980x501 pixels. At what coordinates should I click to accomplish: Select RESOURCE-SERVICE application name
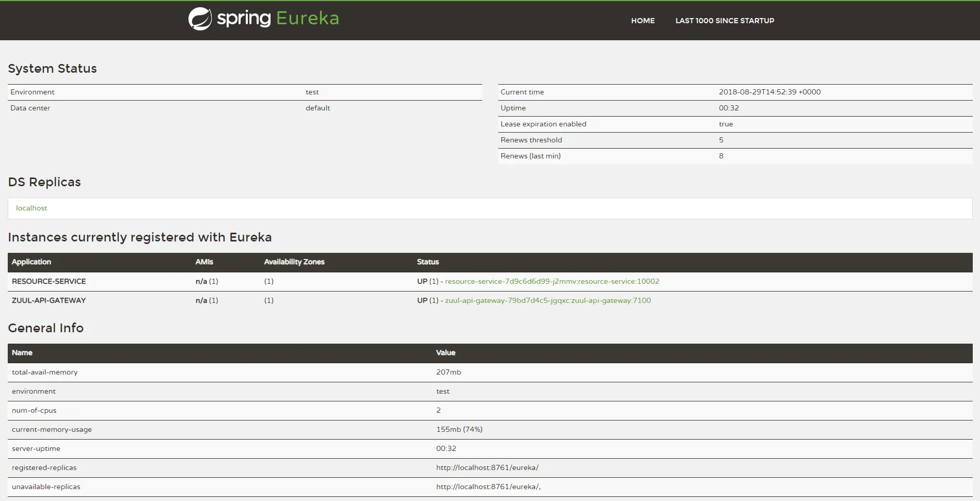[x=49, y=281]
